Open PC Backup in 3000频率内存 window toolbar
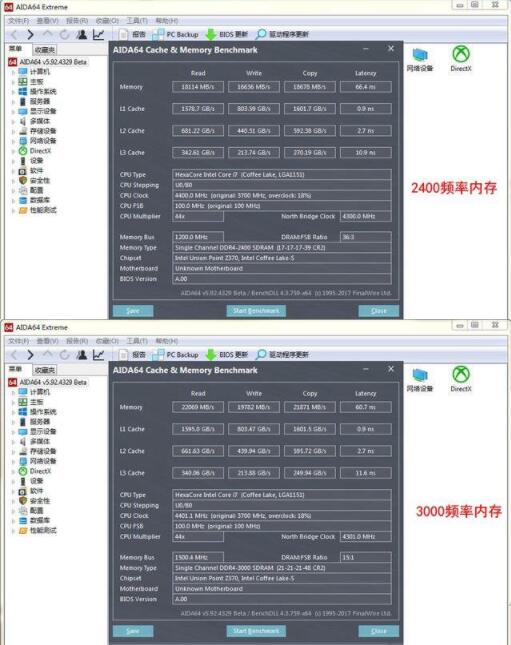 (x=175, y=355)
